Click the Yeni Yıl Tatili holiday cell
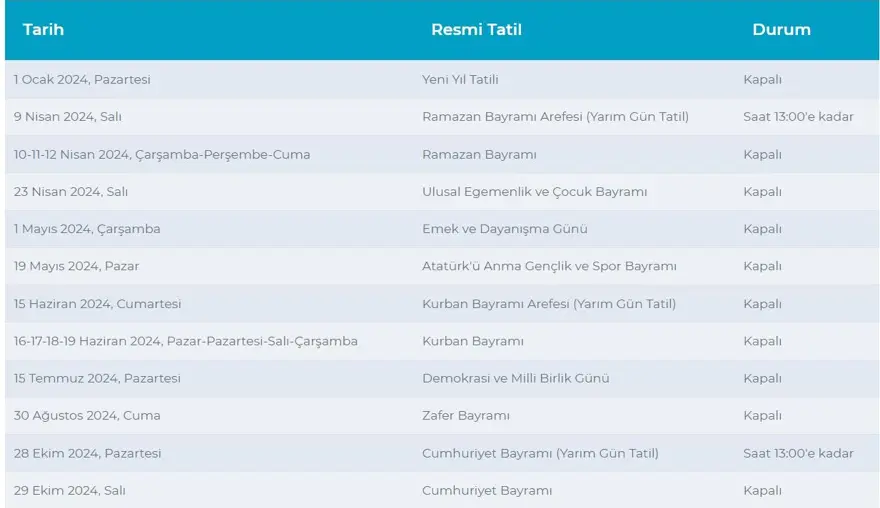The image size is (880, 508). click(x=460, y=79)
